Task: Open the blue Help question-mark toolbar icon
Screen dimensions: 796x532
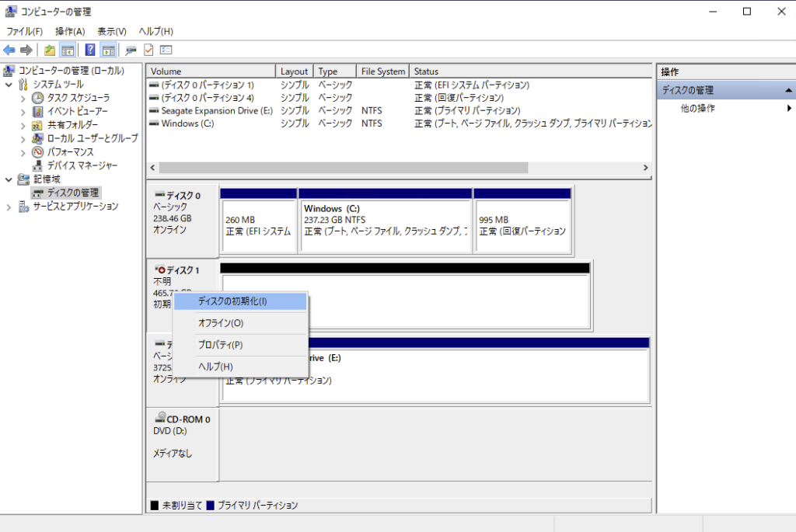Action: 90,50
